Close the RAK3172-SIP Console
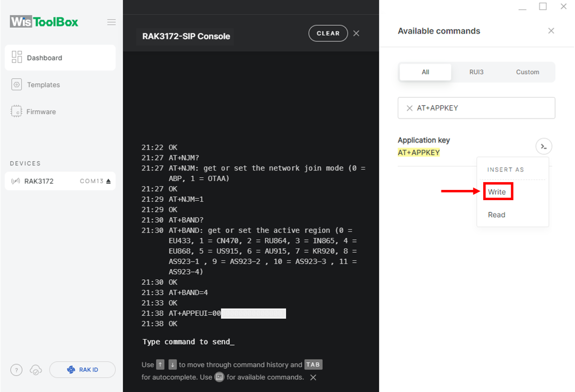Screen dimensions: 575x392 [x=356, y=33]
